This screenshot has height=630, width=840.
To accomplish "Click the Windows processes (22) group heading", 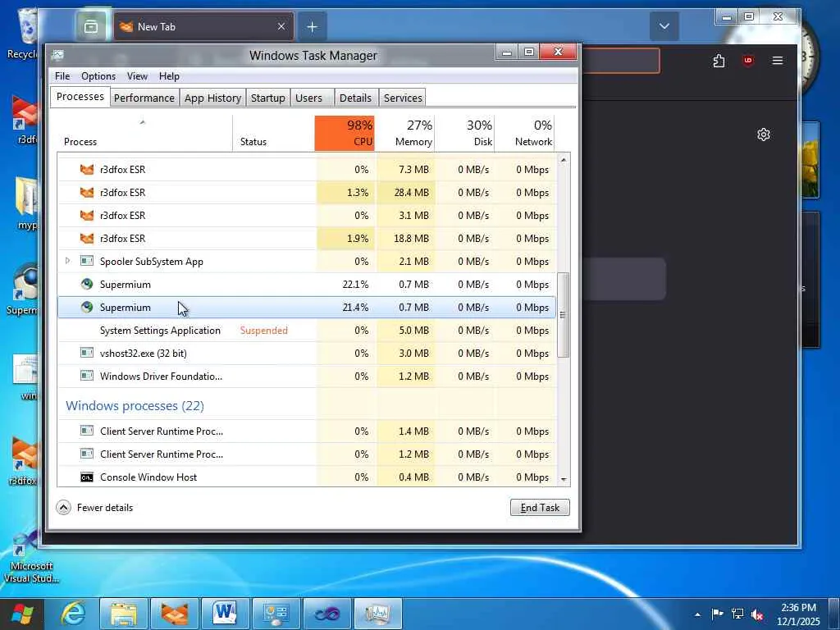I will click(x=135, y=405).
